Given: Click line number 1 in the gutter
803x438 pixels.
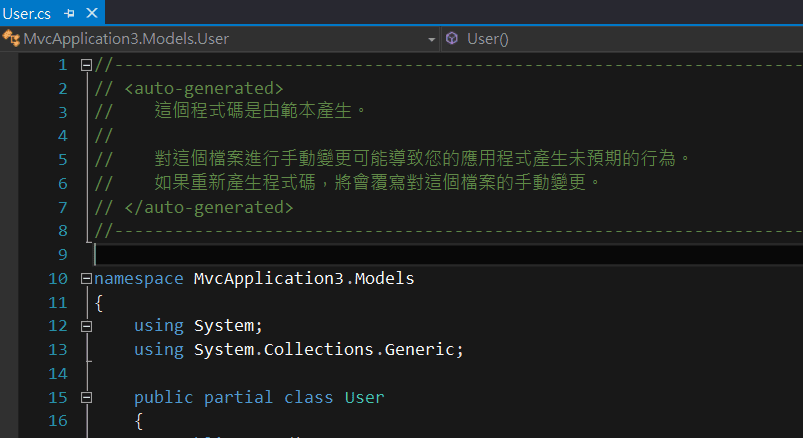Looking at the screenshot, I should (62, 65).
